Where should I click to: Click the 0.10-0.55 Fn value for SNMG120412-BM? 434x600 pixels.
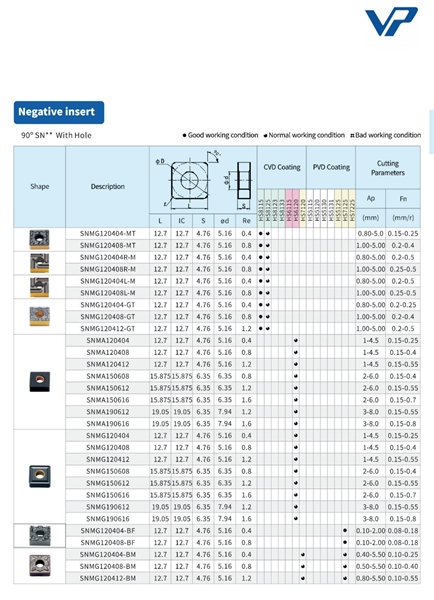click(403, 578)
